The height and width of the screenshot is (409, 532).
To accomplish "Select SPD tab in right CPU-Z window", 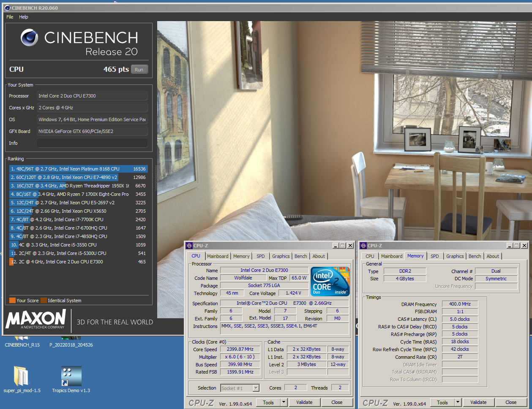I will click(x=435, y=256).
